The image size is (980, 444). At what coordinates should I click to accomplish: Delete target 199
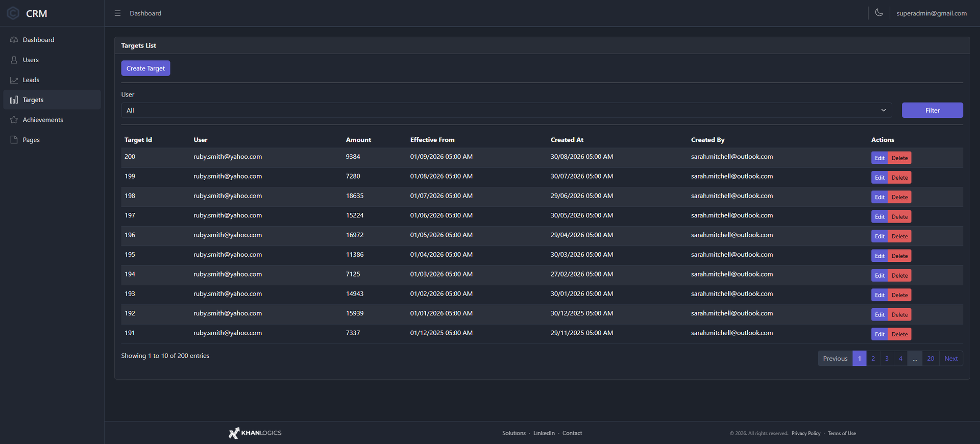(899, 178)
